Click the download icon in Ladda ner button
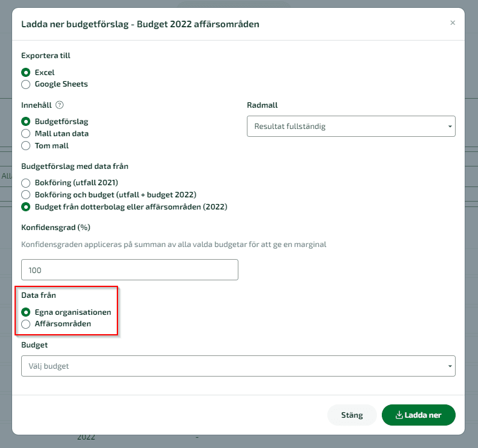Image resolution: width=478 pixels, height=448 pixels. tap(399, 415)
